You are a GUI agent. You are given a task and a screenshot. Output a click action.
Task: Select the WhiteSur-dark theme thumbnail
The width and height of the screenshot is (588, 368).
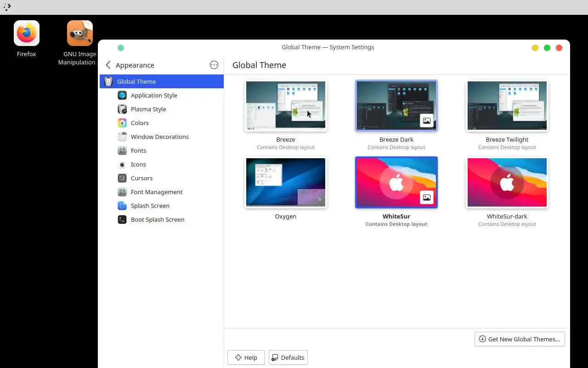pos(507,182)
